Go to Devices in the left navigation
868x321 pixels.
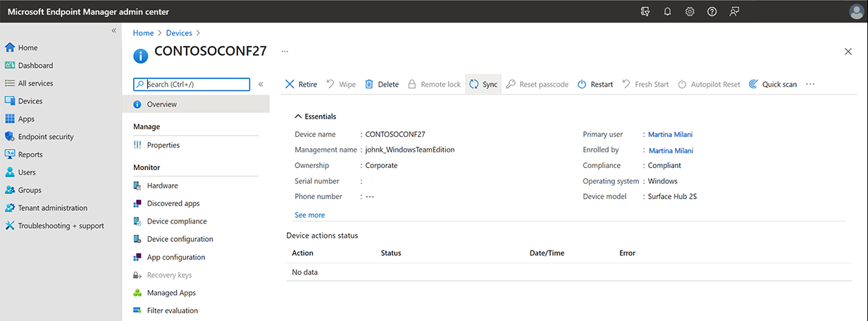click(24, 101)
